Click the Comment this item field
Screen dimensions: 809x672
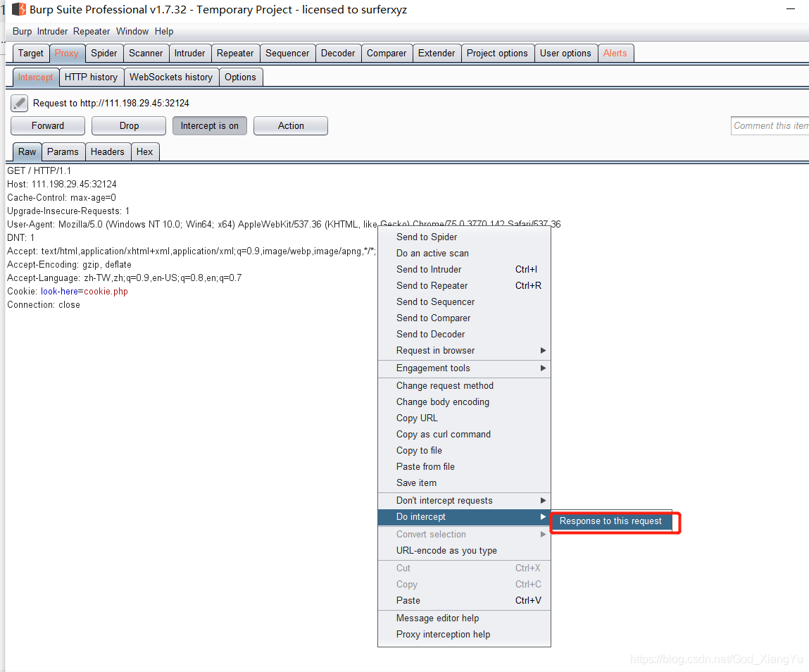point(770,126)
